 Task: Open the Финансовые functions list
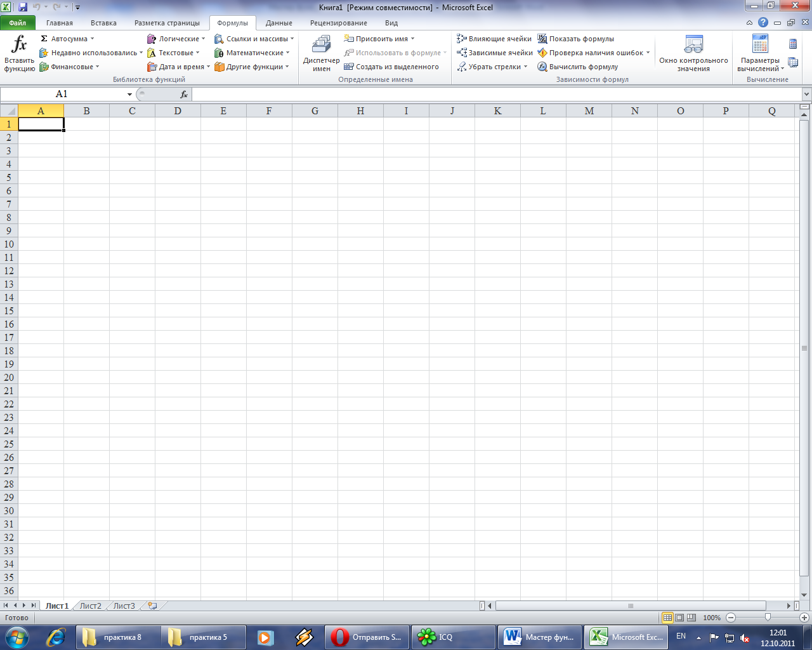click(x=69, y=67)
